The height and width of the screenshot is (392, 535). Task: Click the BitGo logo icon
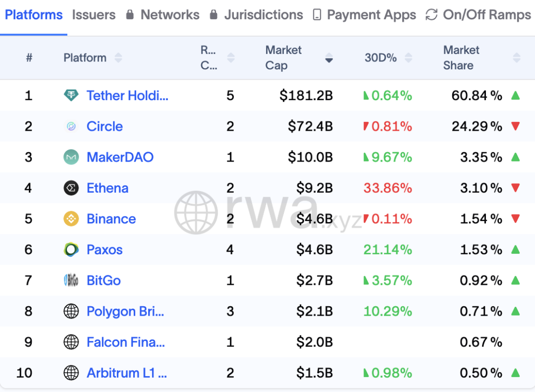click(71, 280)
